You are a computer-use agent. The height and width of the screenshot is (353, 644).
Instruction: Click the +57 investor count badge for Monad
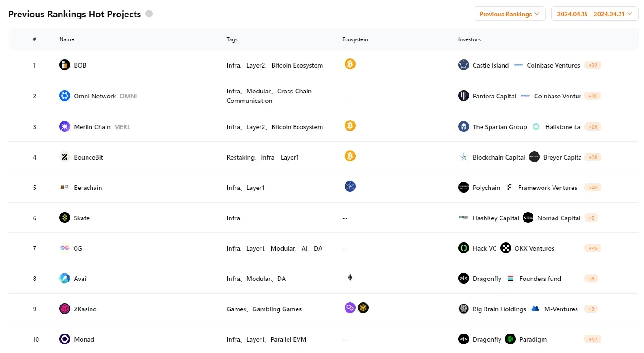point(592,338)
